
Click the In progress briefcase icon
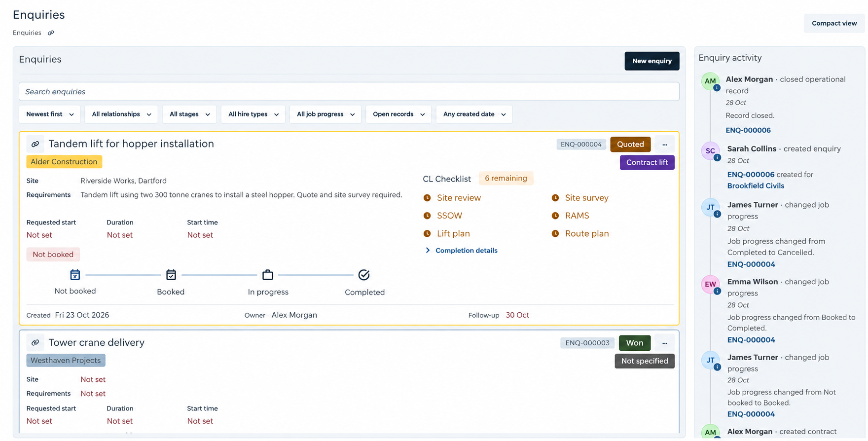(x=268, y=275)
